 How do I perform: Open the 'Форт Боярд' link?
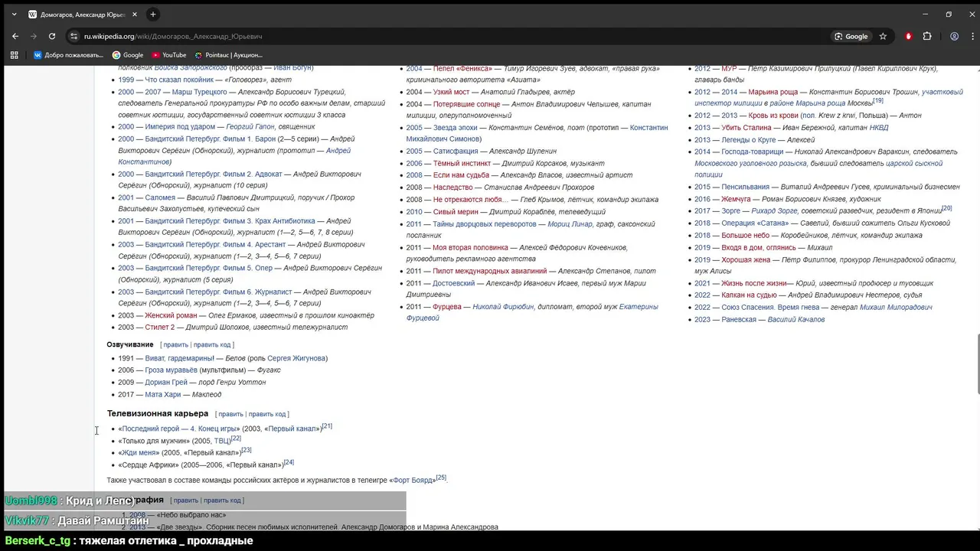(x=414, y=480)
